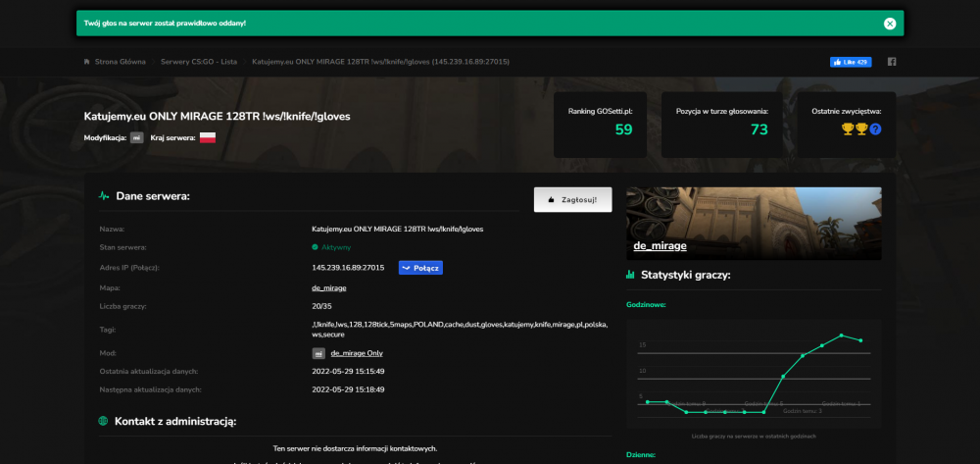Click the Ranking GOSetti.pl value 59
This screenshot has width=980, height=464.
[623, 129]
